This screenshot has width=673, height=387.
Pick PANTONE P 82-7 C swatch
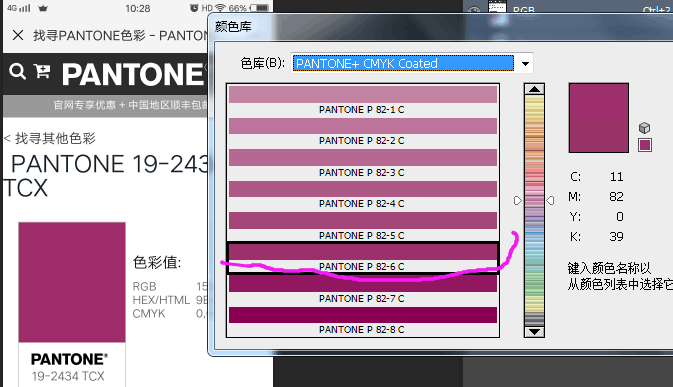363,289
